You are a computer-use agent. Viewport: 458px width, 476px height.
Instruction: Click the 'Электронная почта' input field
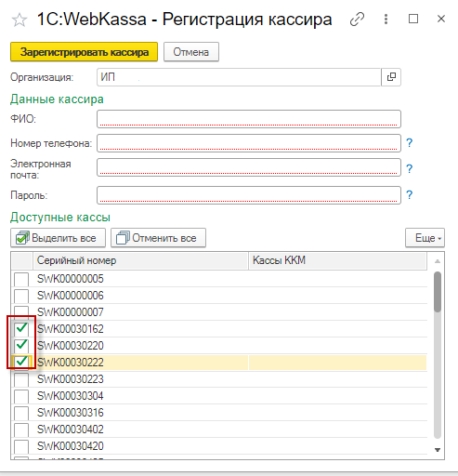coord(249,167)
